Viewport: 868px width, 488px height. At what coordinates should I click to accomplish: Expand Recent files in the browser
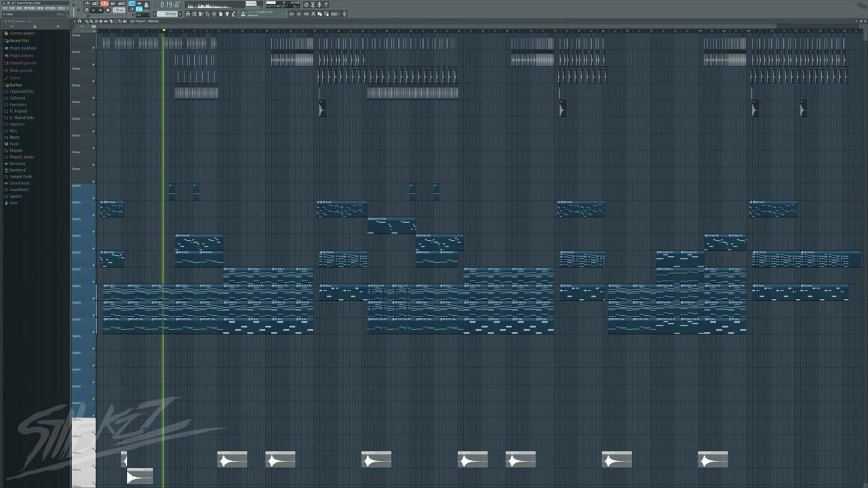pyautogui.click(x=19, y=41)
